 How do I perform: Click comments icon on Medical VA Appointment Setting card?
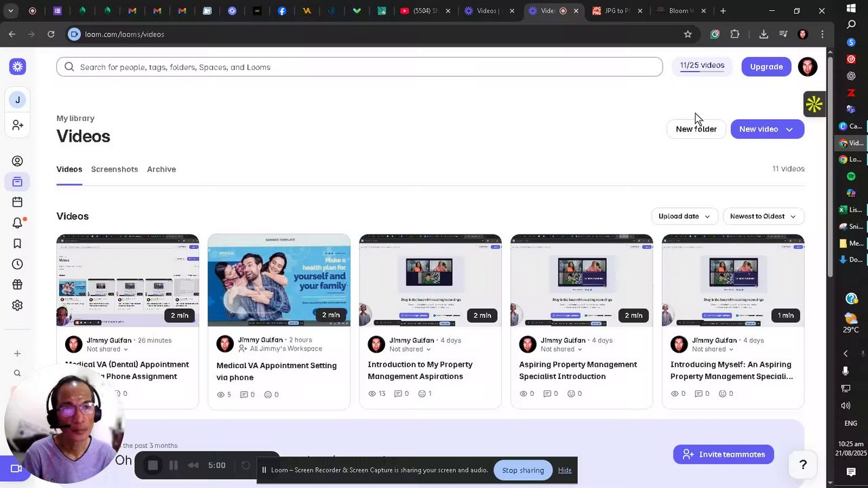click(245, 394)
